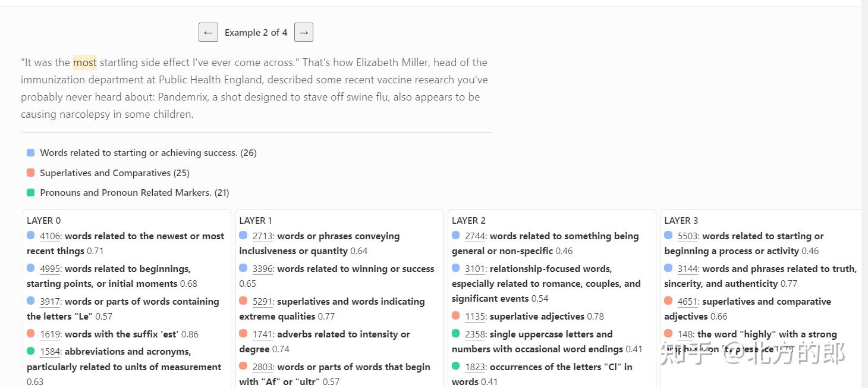Open feature 1619 suffix 'est' link
The height and width of the screenshot is (388, 868).
[50, 334]
